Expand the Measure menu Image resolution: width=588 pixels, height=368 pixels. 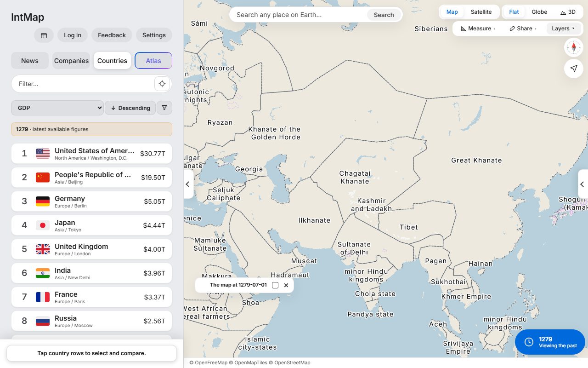click(x=478, y=29)
